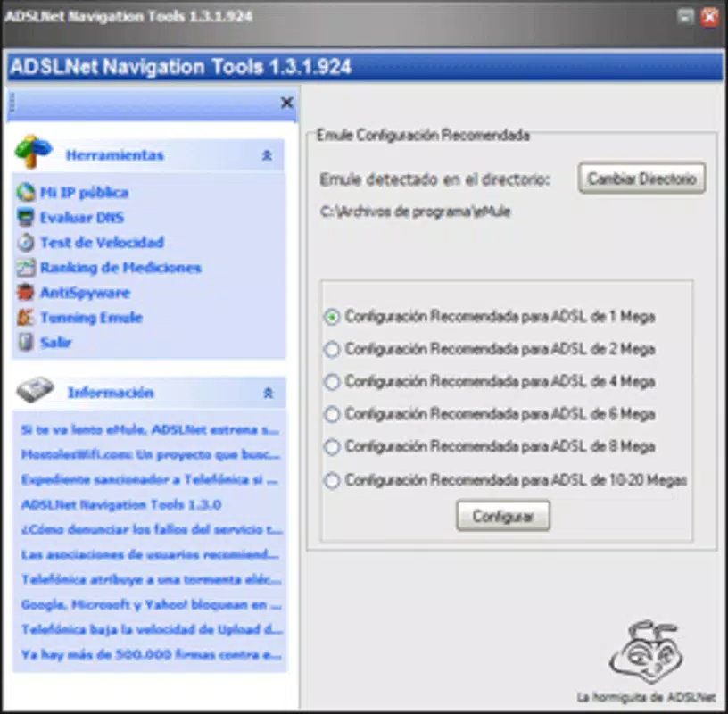Select the ADSL de 2 Mega configuration

[x=491, y=349]
